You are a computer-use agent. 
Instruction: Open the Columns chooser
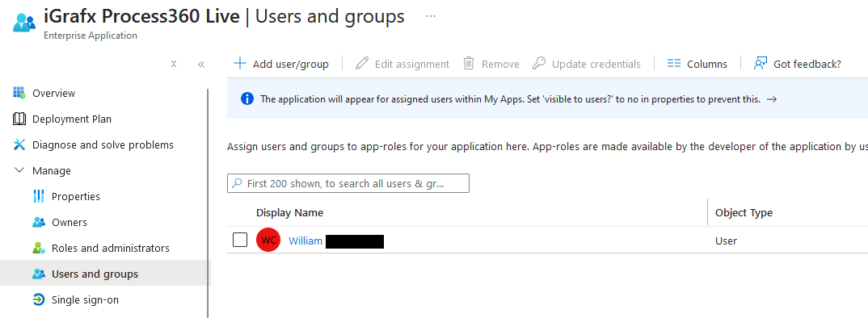[x=697, y=64]
